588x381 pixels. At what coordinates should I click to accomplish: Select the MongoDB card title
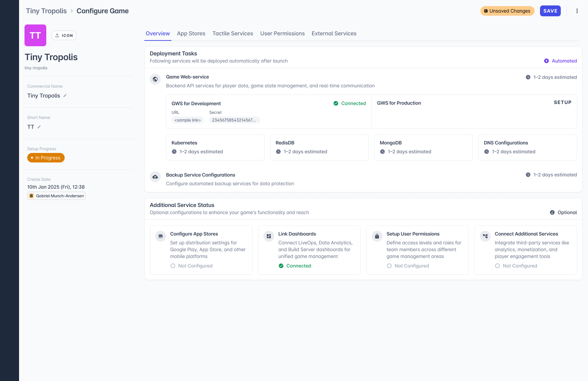click(x=391, y=143)
